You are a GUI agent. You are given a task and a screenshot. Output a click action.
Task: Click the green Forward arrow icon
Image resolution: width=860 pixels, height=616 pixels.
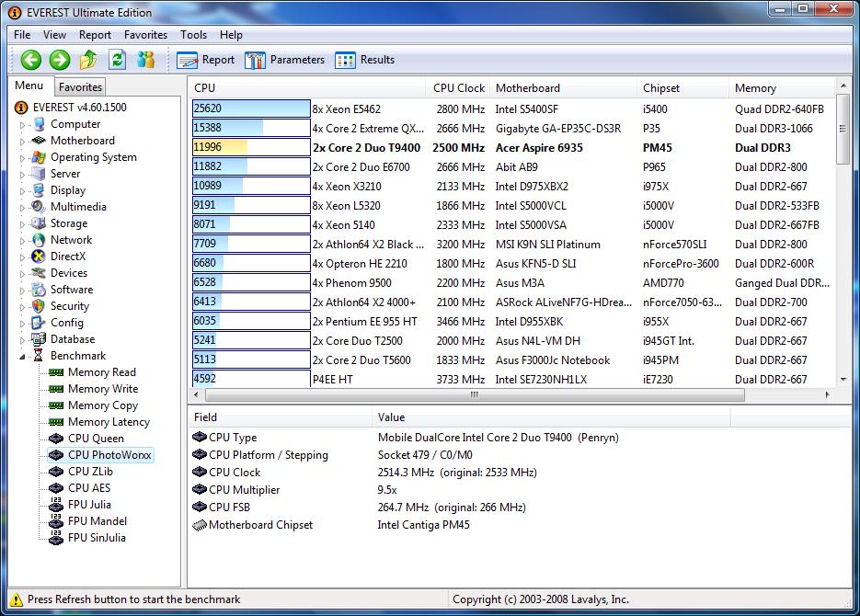coord(60,60)
